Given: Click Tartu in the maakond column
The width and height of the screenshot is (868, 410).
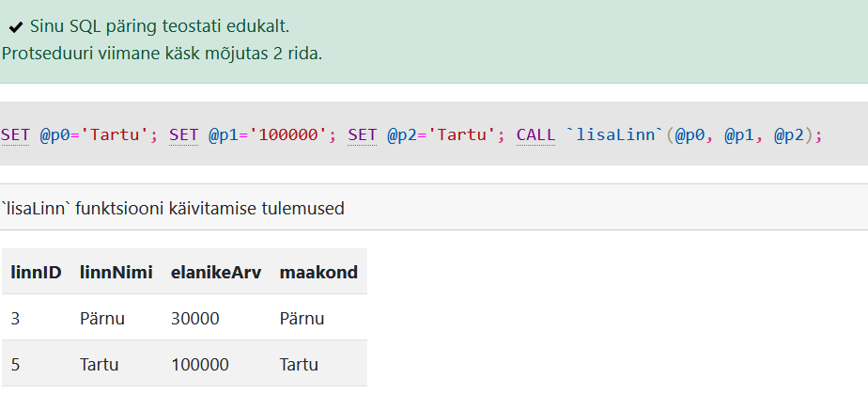Looking at the screenshot, I should (299, 364).
